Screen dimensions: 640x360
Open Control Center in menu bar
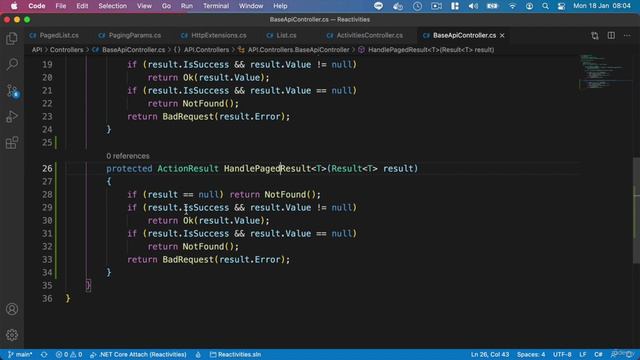point(562,6)
